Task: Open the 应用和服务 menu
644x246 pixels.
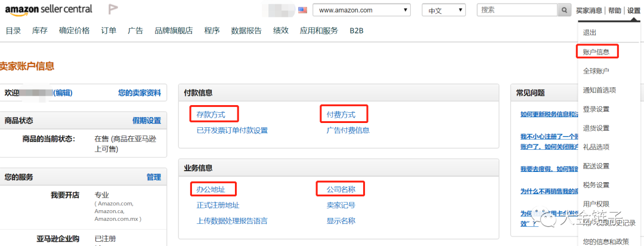Action: 319,30
